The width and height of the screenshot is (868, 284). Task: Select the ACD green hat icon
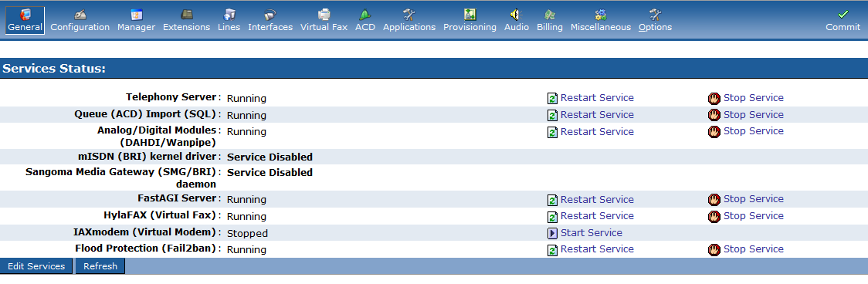tap(364, 14)
